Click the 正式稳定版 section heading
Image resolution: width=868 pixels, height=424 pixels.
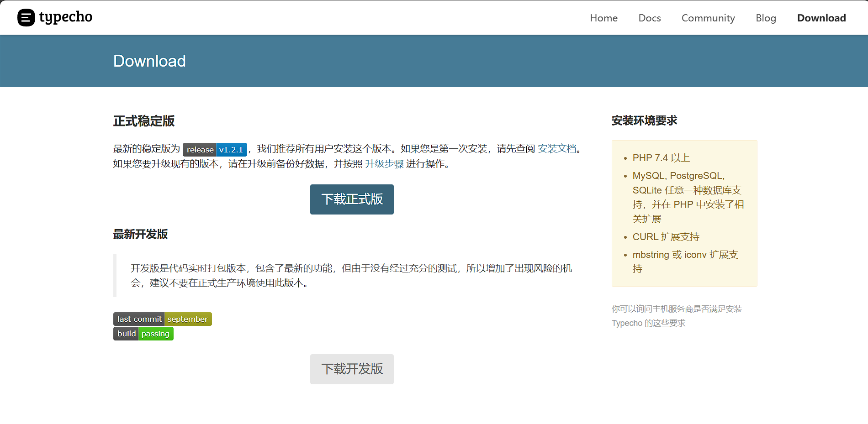(x=144, y=121)
